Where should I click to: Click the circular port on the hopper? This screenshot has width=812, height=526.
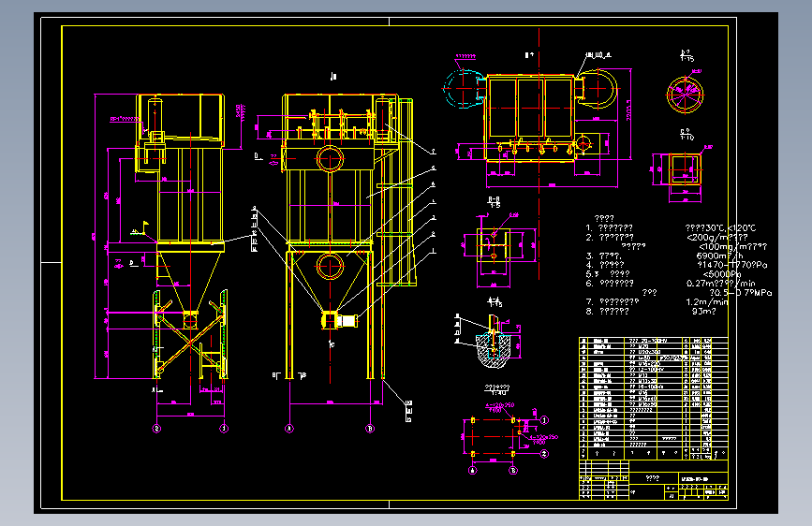[x=330, y=267]
